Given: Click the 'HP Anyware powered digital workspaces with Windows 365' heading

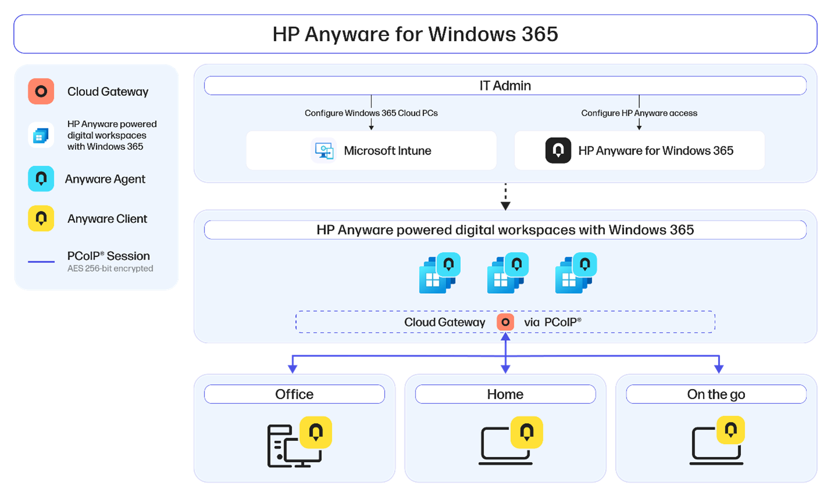Looking at the screenshot, I should coord(505,230).
